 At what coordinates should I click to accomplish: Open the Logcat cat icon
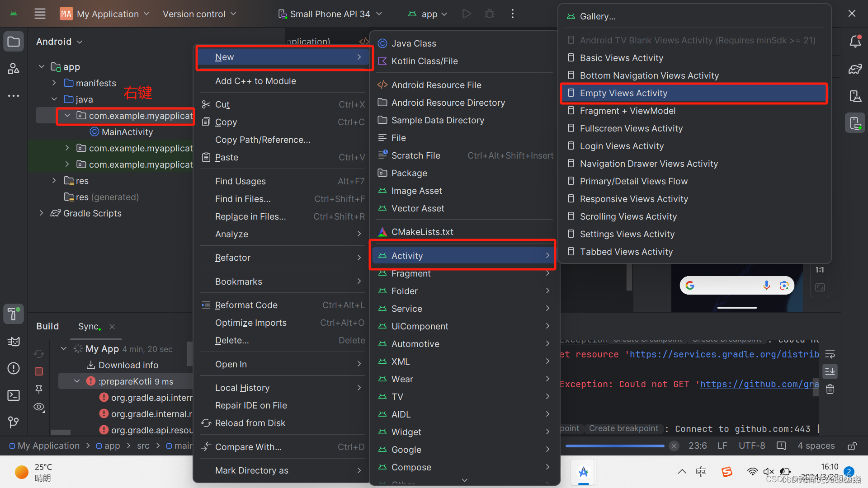[14, 342]
